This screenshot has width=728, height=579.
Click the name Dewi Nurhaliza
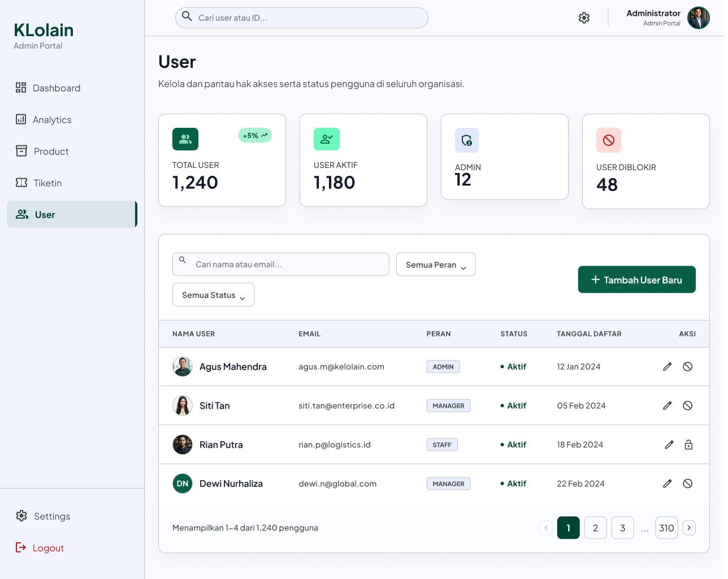[231, 483]
